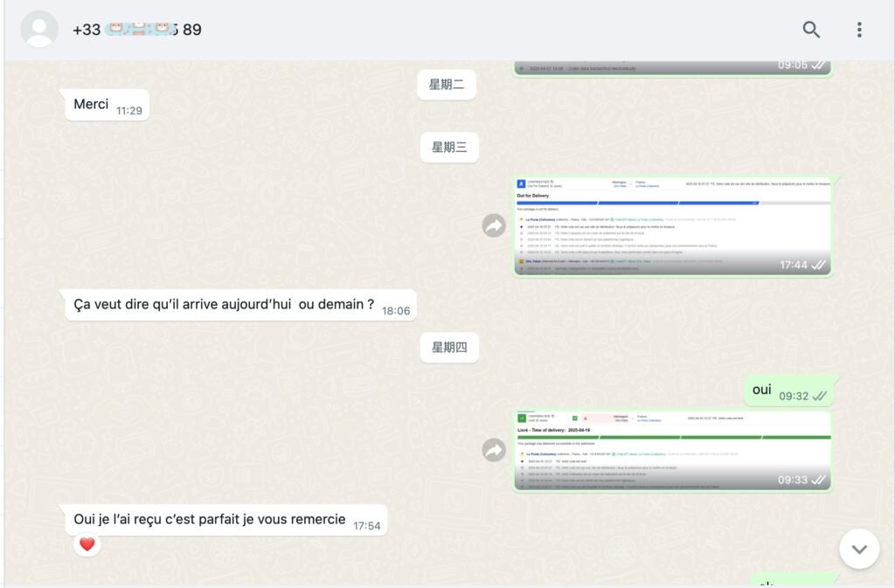Select the sent "oui" message
This screenshot has width=895, height=588.
762,390
